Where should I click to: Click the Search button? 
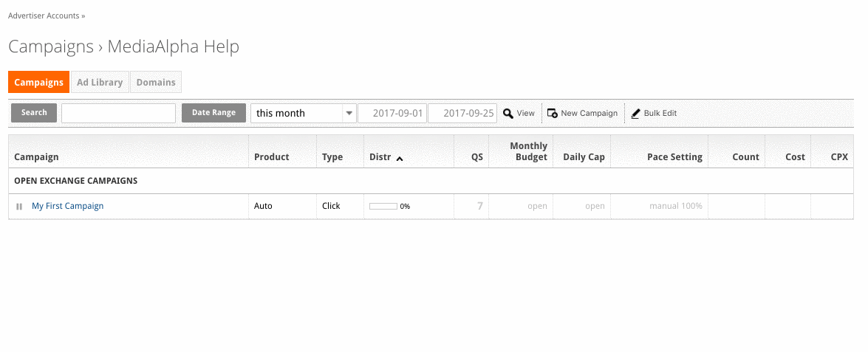click(34, 113)
